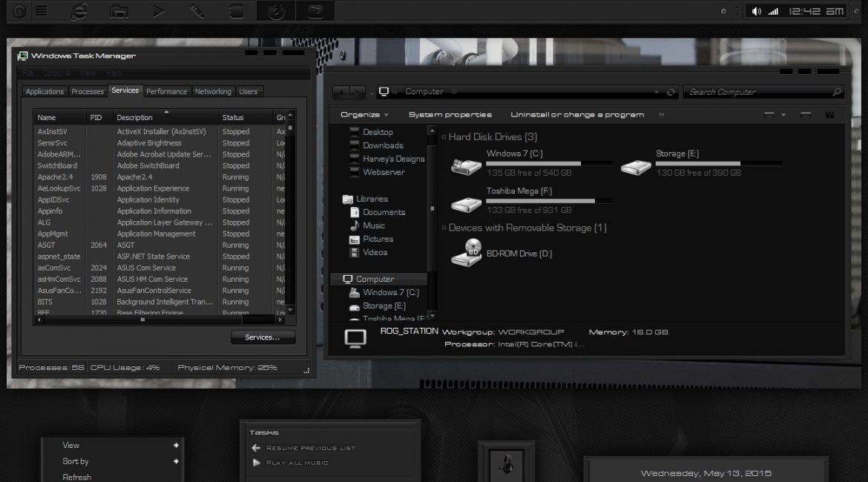Click Resume previous list in Tasks panel

(311, 448)
